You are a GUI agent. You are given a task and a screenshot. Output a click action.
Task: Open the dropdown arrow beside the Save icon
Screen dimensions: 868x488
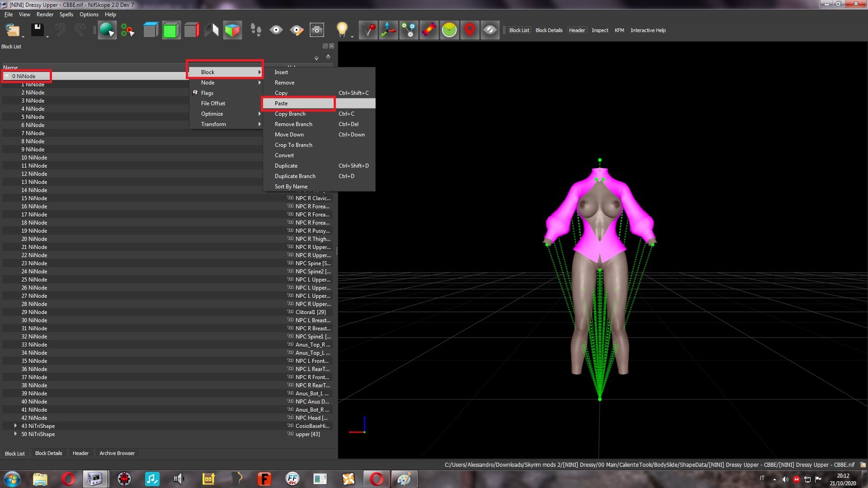[x=47, y=36]
